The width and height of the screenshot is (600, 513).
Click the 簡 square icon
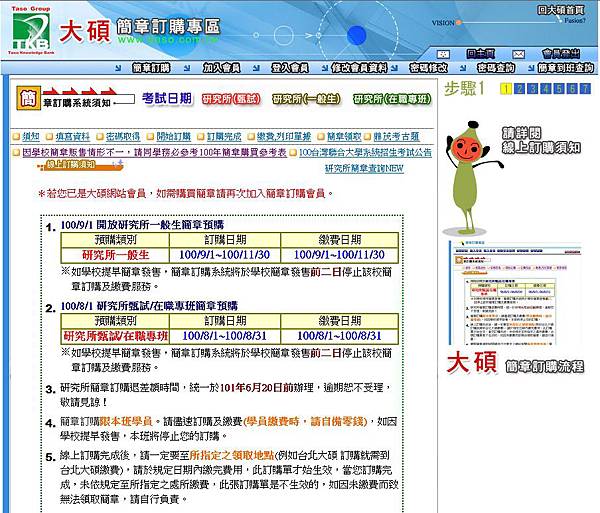click(x=28, y=98)
